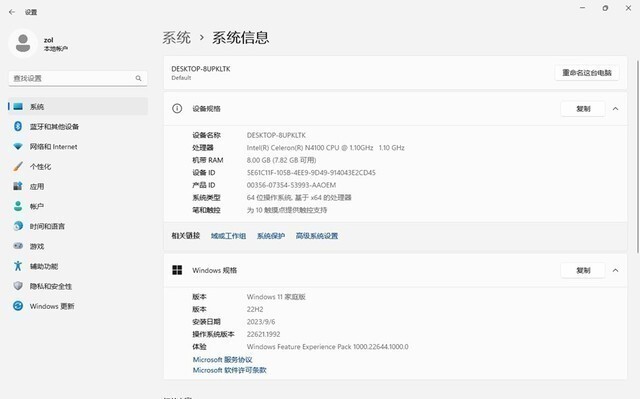640x399 pixels.
Task: Open 个性化 settings
Action: pos(78,166)
